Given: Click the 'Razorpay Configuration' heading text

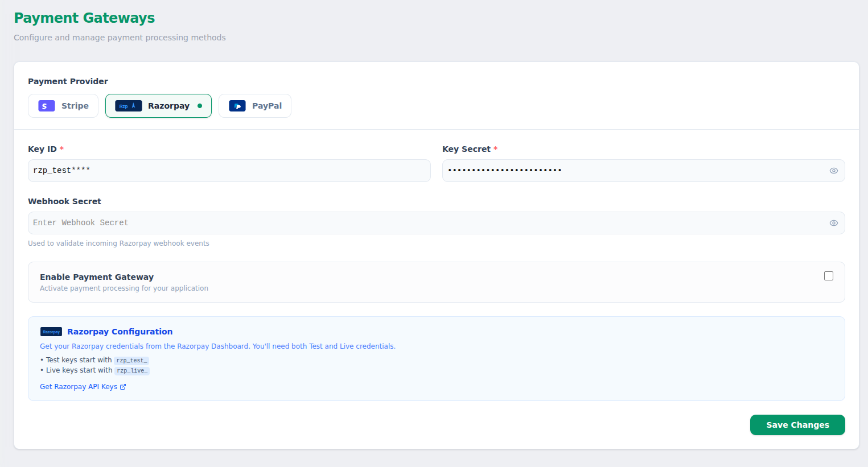Looking at the screenshot, I should coord(120,332).
